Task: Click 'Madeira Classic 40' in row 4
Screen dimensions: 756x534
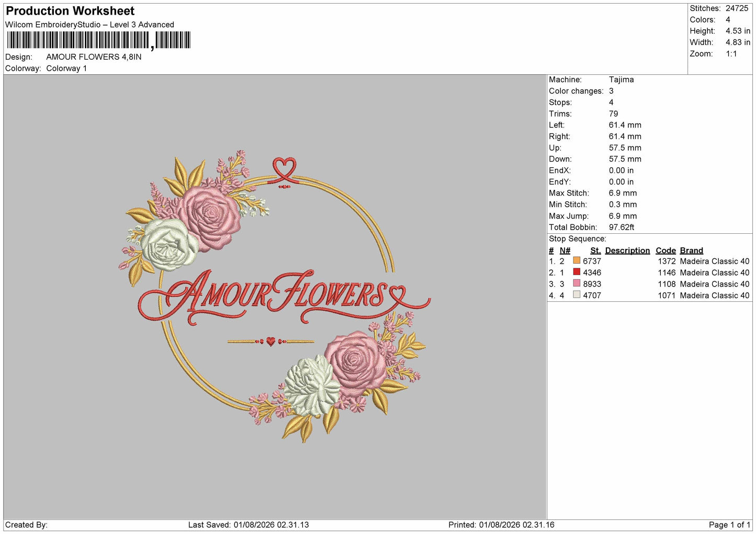Action: pyautogui.click(x=714, y=296)
